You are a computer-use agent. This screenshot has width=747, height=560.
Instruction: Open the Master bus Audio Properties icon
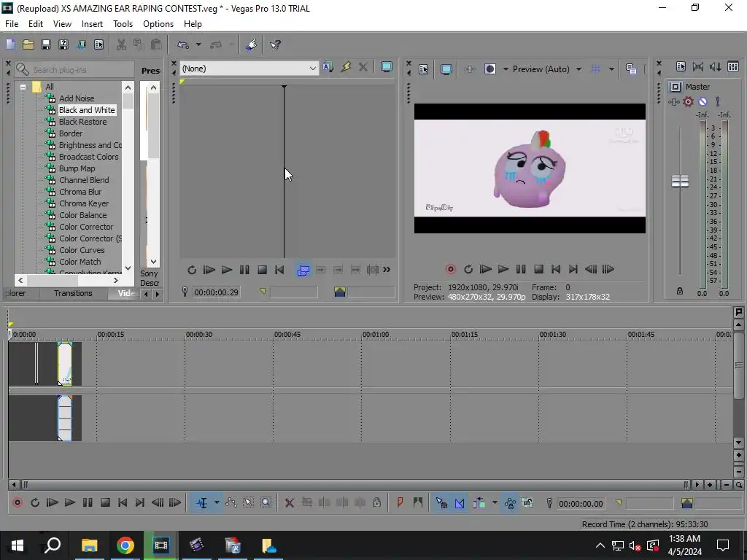point(681,67)
